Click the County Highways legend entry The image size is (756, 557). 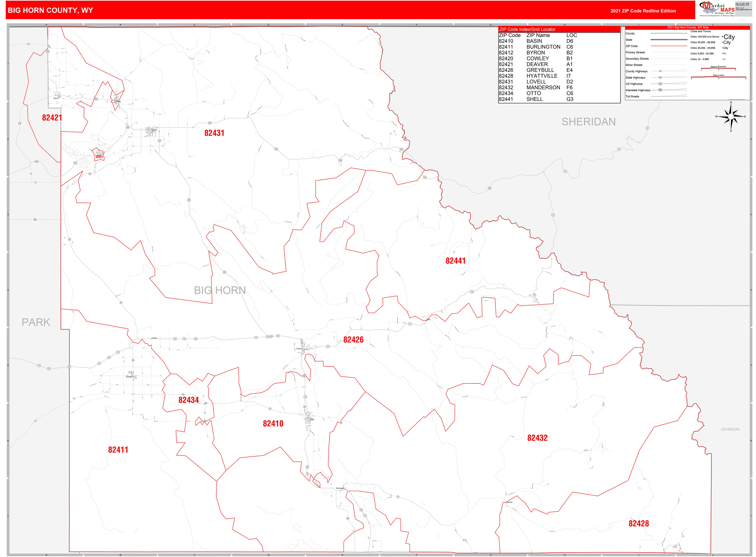click(x=636, y=72)
